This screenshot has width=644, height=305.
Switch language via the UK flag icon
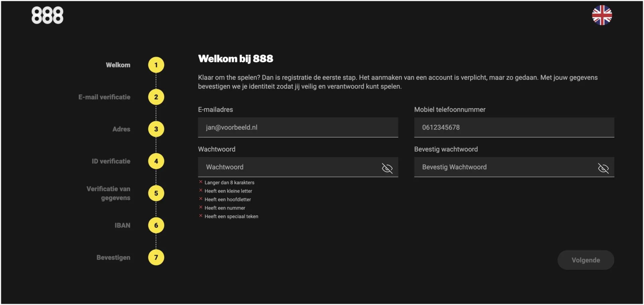[602, 15]
